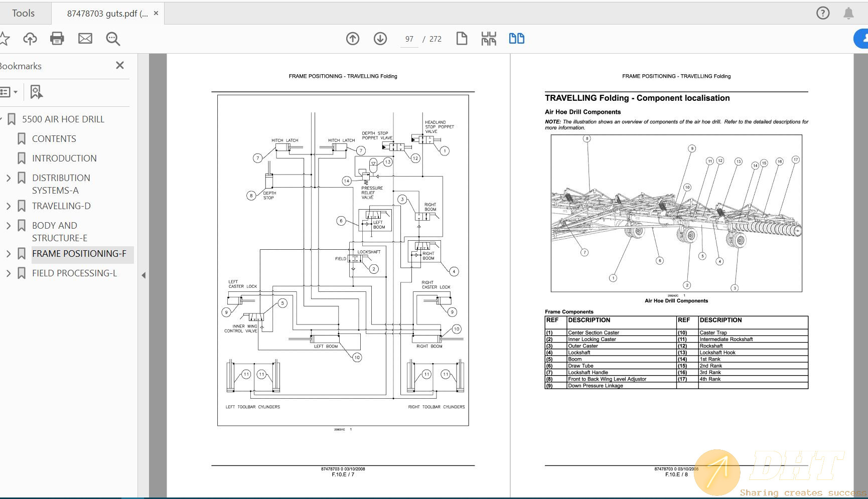Switch to single page view

pyautogui.click(x=461, y=38)
